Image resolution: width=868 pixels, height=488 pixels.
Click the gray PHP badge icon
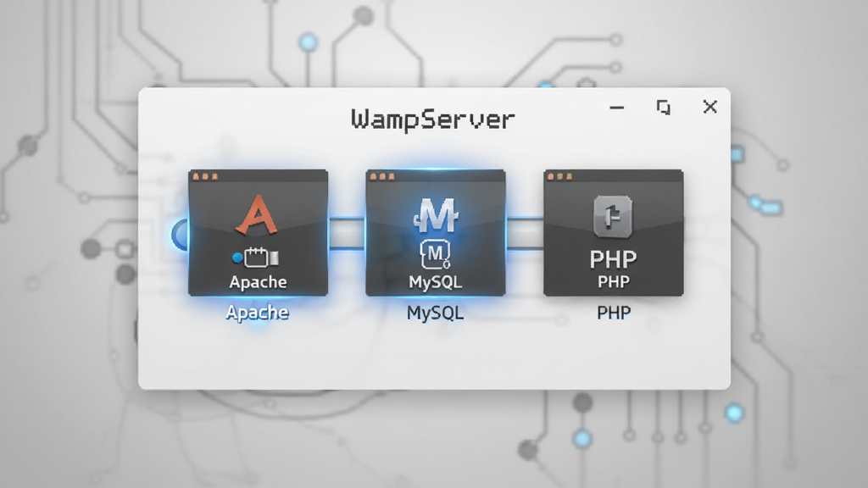point(613,216)
